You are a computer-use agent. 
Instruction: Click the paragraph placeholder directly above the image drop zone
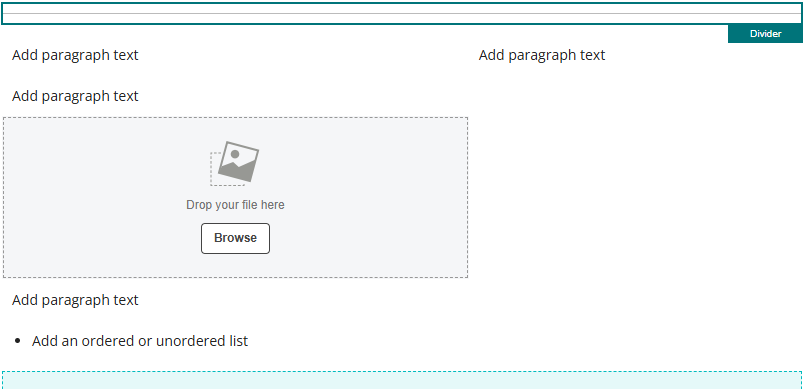[75, 96]
